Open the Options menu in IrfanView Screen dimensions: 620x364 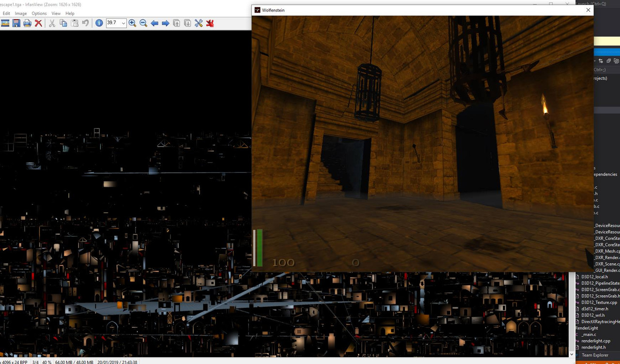39,14
